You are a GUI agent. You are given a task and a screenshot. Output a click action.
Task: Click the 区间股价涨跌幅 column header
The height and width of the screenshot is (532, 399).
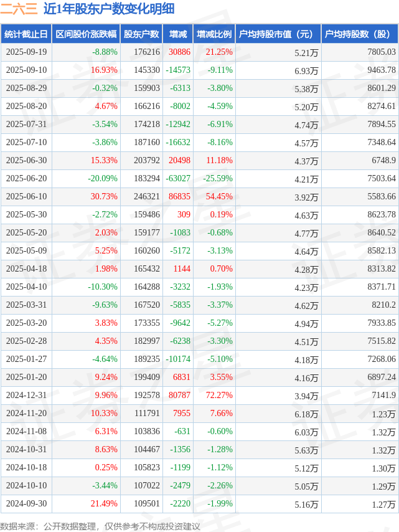tap(86, 34)
